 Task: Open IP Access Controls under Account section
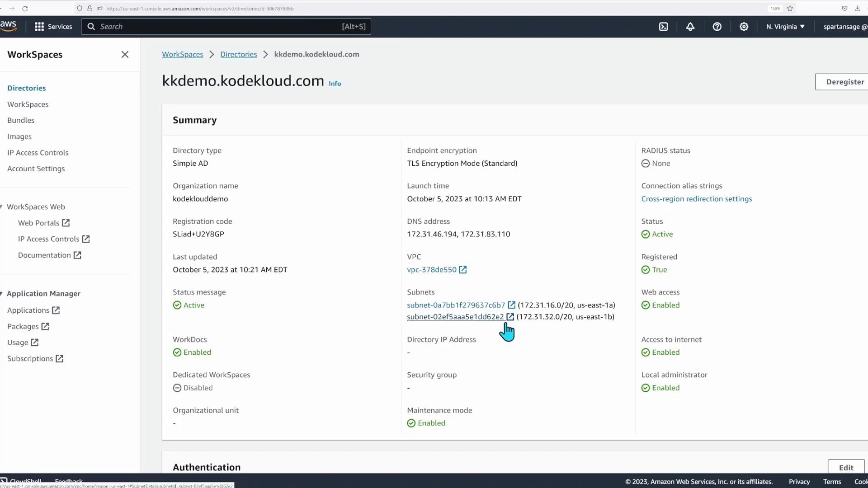[x=38, y=153]
